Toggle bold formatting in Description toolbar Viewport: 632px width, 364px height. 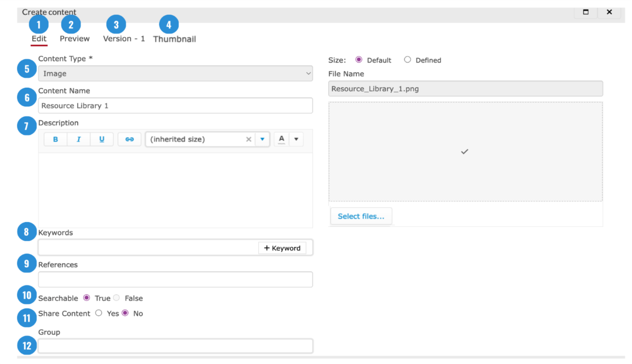point(55,139)
